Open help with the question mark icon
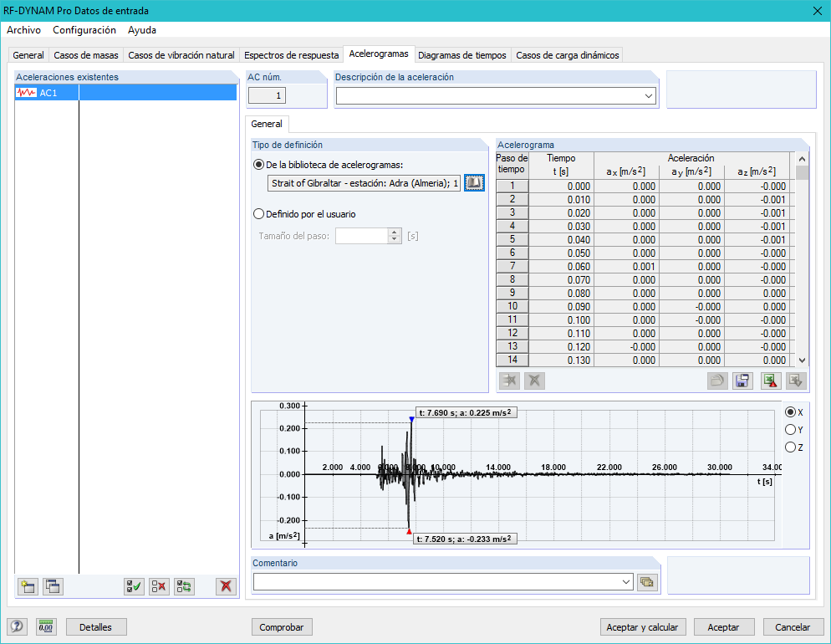The width and height of the screenshot is (831, 644). (17, 626)
